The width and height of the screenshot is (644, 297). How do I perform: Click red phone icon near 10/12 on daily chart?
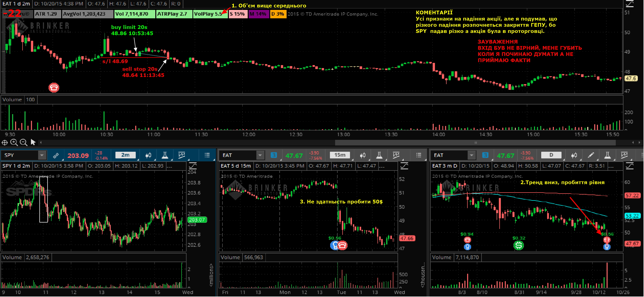pos(607,240)
